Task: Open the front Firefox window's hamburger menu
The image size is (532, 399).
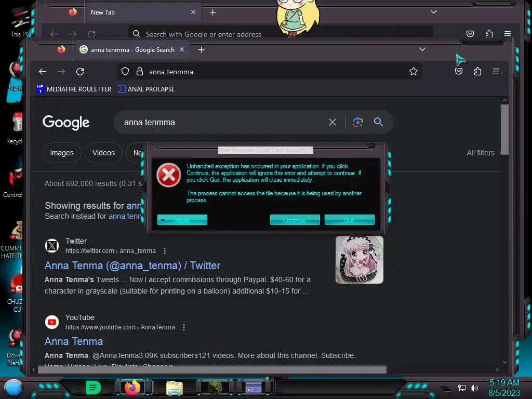Action: 496,71
